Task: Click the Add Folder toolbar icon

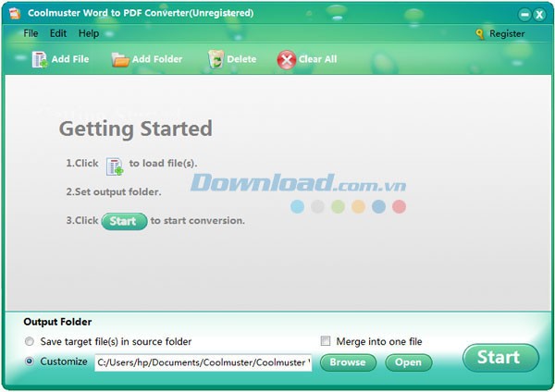Action: (x=120, y=59)
